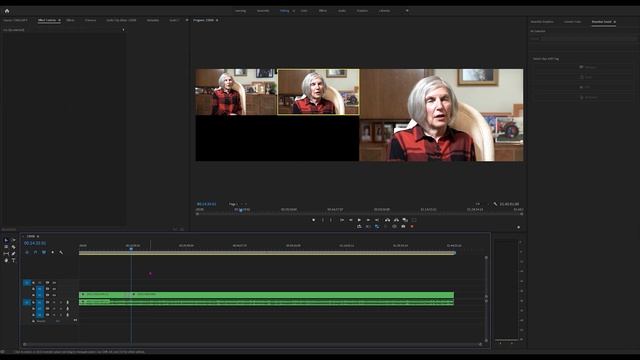Image resolution: width=640 pixels, height=360 pixels.
Task: Toggle A3 track targeting button
Action: pyautogui.click(x=40, y=315)
